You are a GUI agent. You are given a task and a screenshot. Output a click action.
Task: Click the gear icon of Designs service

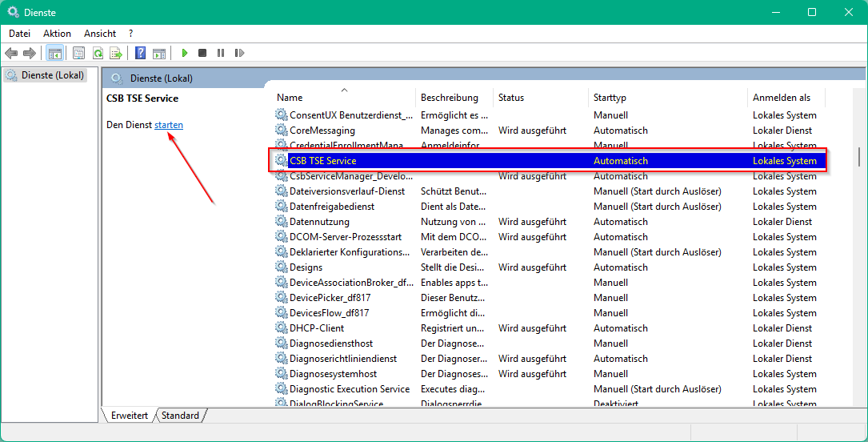[x=282, y=267]
